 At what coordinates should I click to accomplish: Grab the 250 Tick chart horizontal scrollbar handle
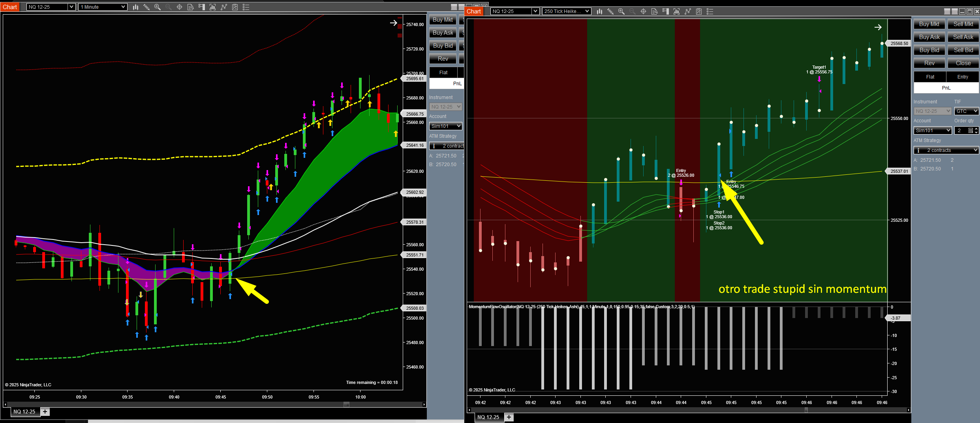click(x=806, y=410)
